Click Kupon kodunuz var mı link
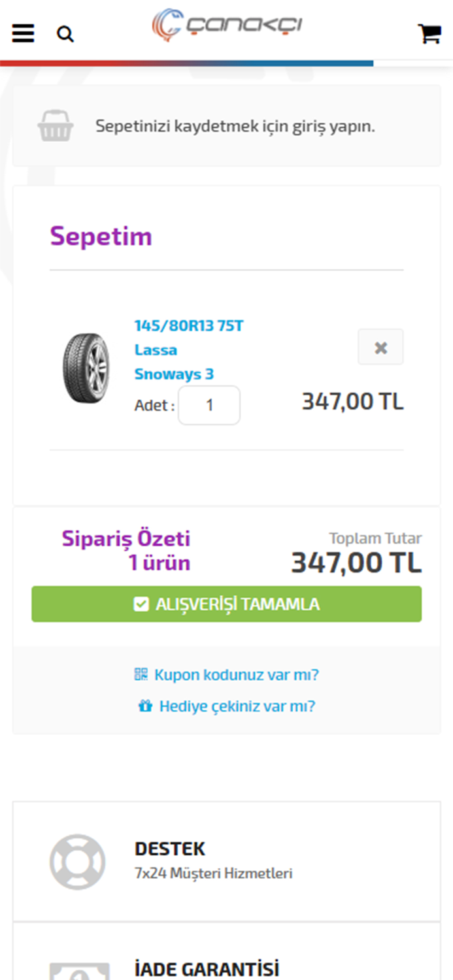 tap(237, 674)
